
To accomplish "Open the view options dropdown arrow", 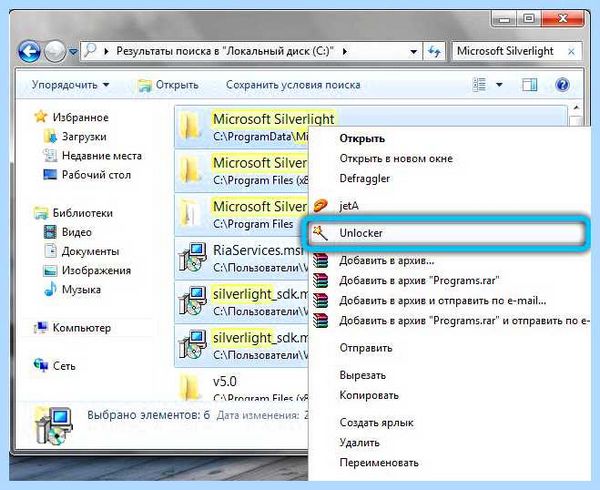I will pyautogui.click(x=499, y=85).
